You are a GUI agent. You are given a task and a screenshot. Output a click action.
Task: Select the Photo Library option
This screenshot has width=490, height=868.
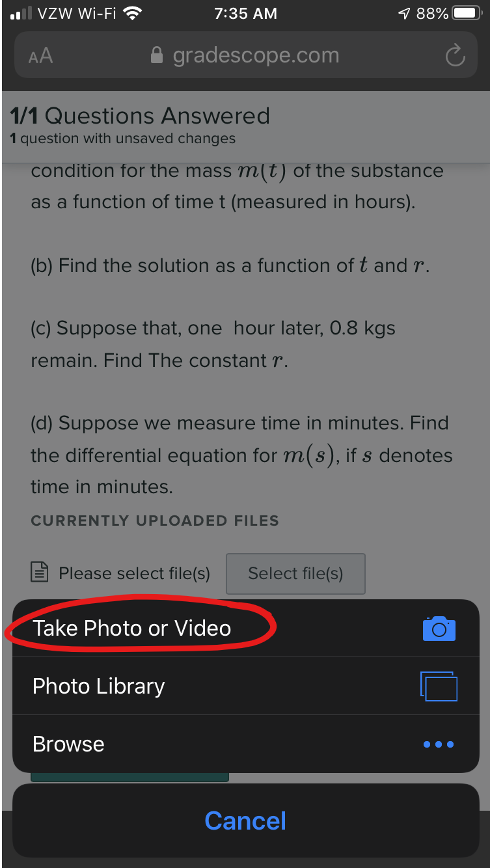coord(99,686)
